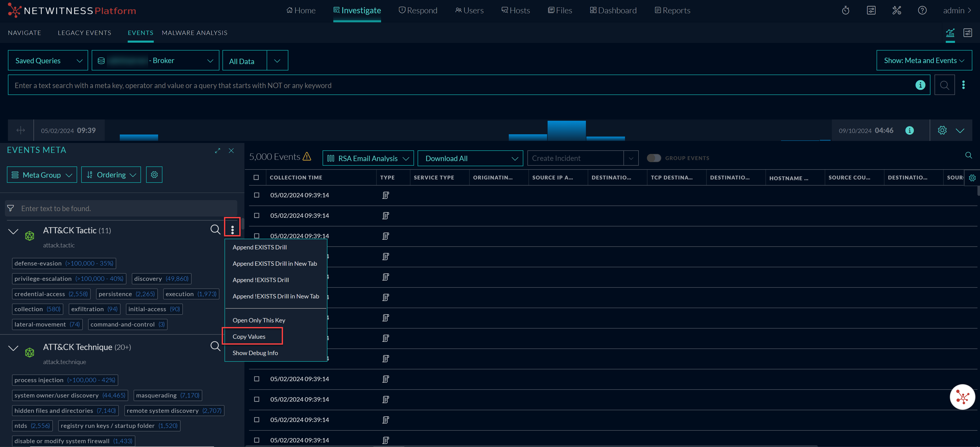The width and height of the screenshot is (980, 447).
Task: Choose Copy Values from the context menu
Action: coord(249,336)
